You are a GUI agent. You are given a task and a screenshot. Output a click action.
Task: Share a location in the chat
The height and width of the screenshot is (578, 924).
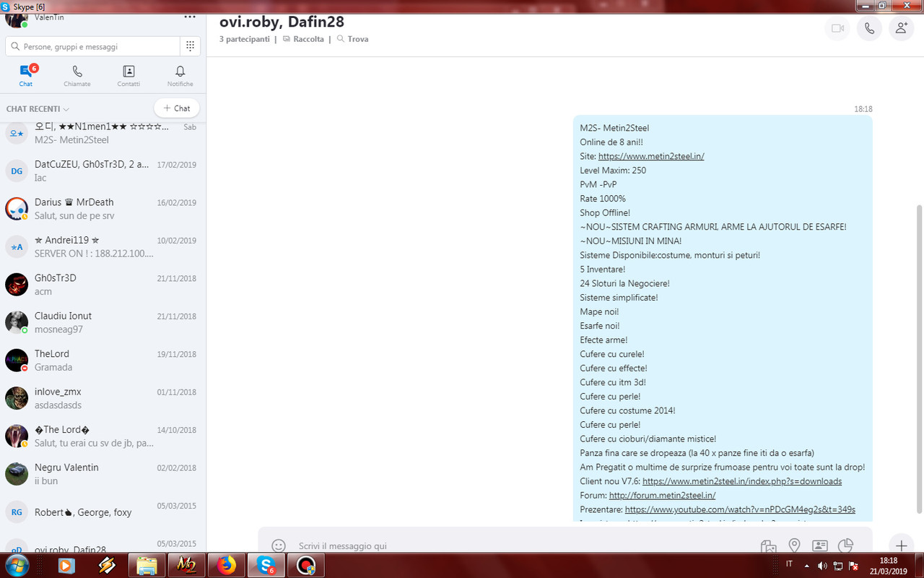tap(794, 545)
